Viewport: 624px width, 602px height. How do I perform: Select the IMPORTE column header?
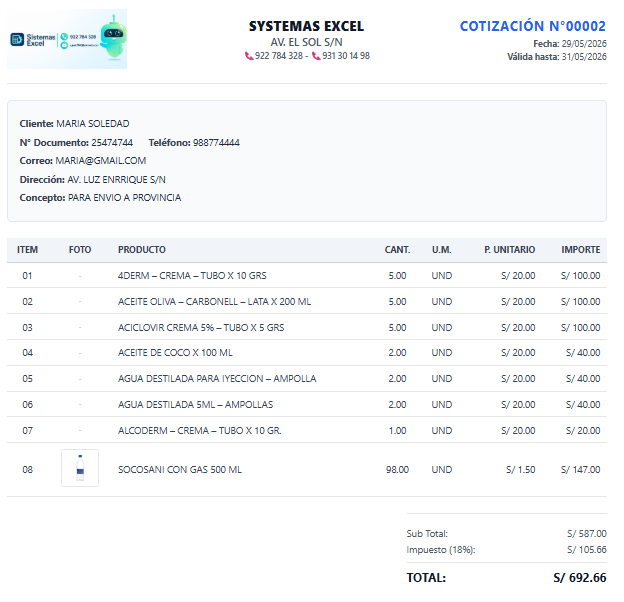point(581,250)
